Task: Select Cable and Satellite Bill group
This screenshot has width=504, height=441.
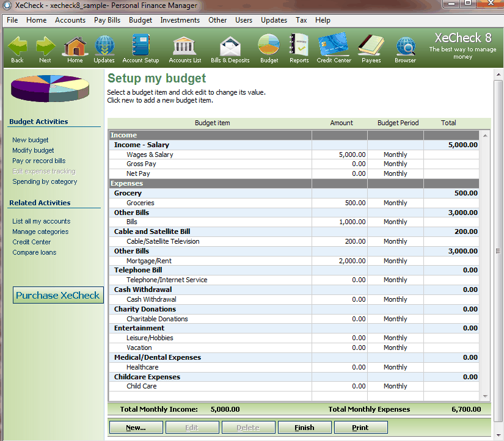Action: 294,231
